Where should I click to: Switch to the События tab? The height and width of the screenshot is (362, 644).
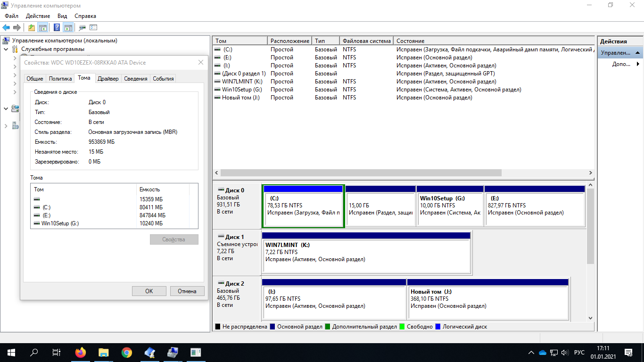[163, 79]
